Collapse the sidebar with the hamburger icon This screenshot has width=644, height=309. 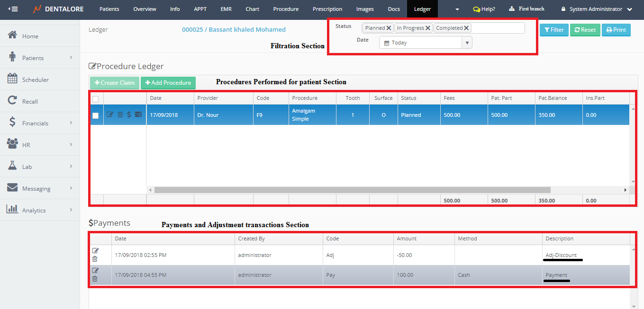[x=13, y=9]
